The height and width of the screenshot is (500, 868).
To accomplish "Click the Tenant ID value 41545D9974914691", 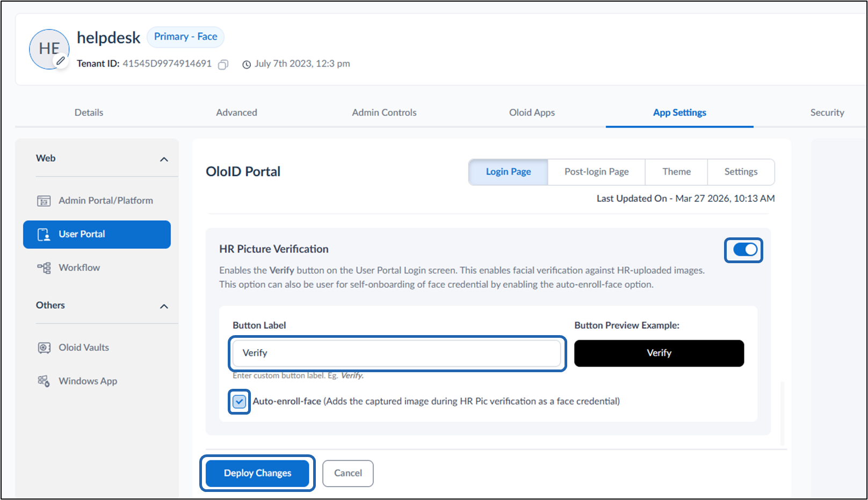I will tap(167, 64).
